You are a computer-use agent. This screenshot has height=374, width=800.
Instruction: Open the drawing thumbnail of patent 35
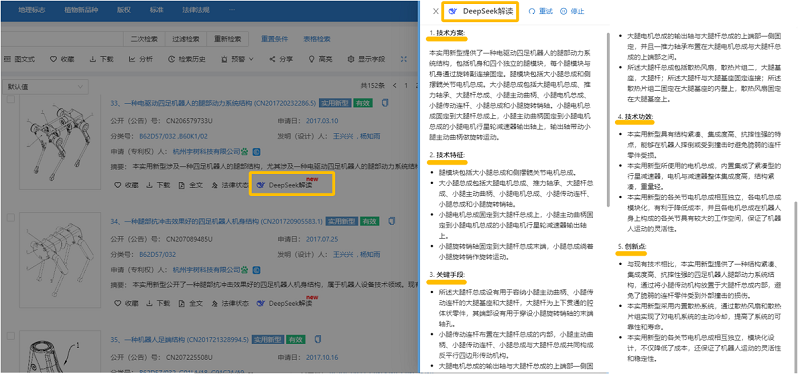pos(61,352)
